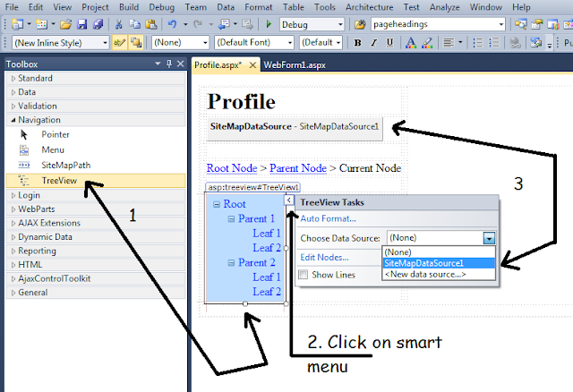
Task: Select the SiteMapPath control in the Toolbox
Action: [x=96, y=166]
